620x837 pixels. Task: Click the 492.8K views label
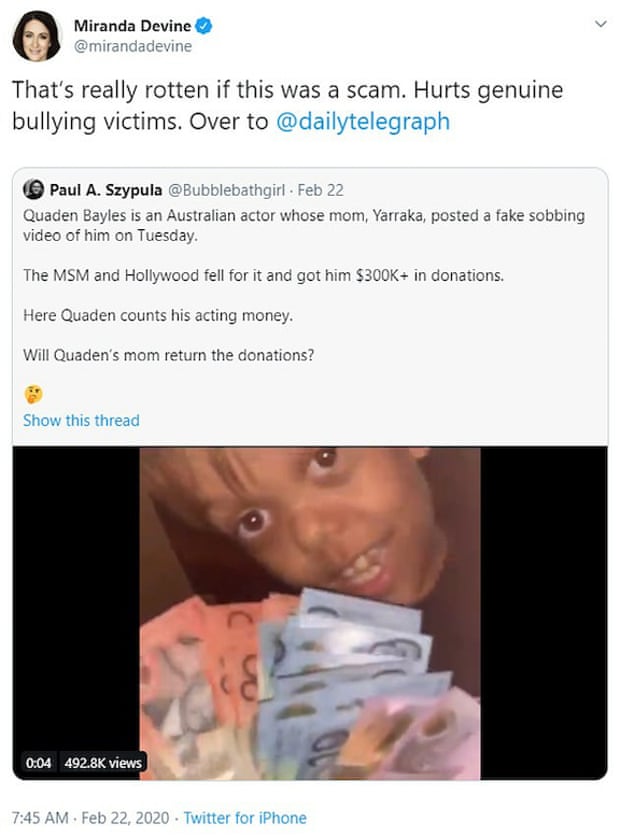pyautogui.click(x=103, y=763)
